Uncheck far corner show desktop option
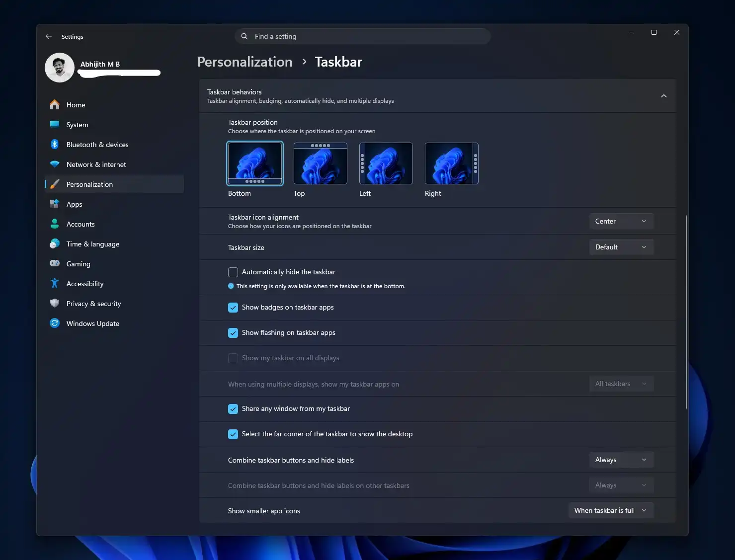The image size is (735, 560). coord(233,434)
